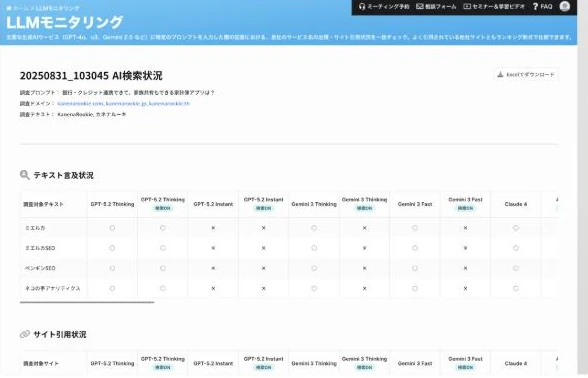Click Claude 4 header in text mention table
The image size is (588, 378).
point(516,204)
